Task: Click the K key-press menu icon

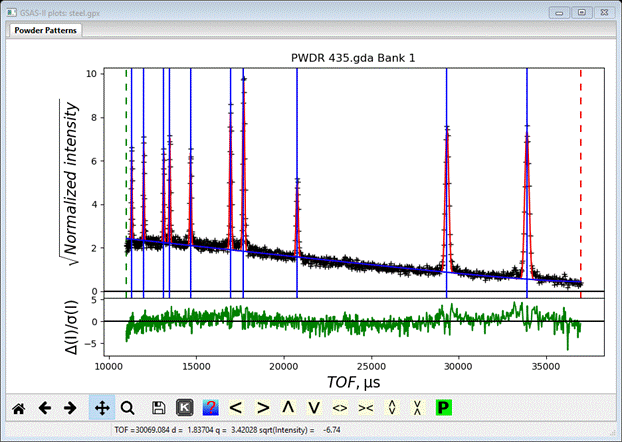Action: click(x=185, y=408)
